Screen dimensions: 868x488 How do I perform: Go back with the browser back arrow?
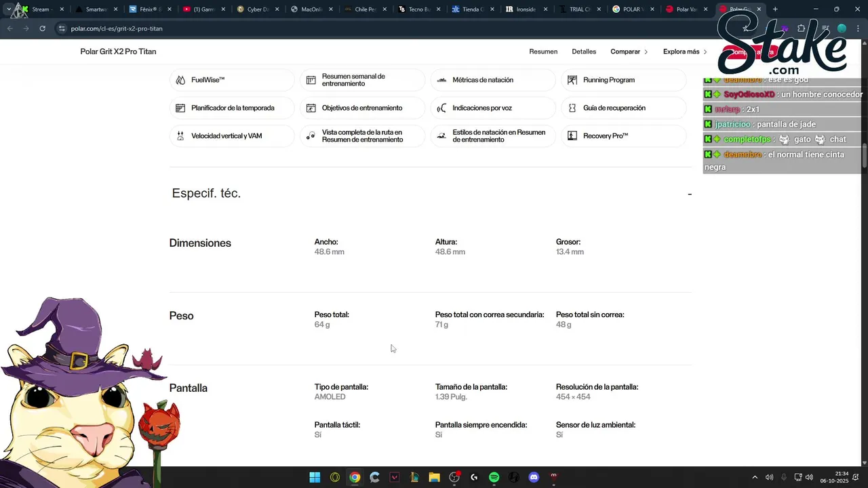[x=9, y=28]
